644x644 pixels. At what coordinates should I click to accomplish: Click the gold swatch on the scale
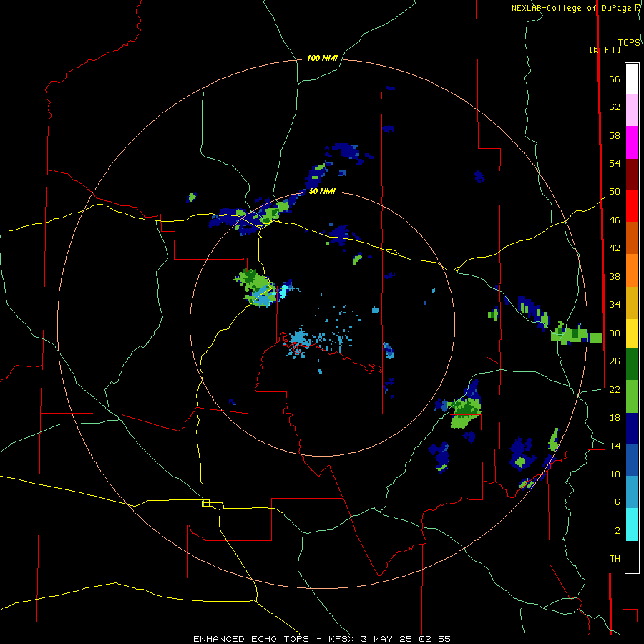pos(632,303)
